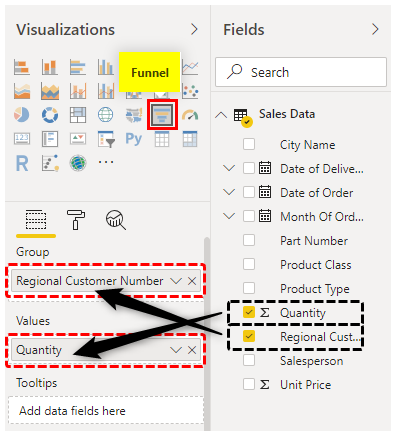Open the Analytics magnifier tab
The height and width of the screenshot is (436, 396).
[x=116, y=220]
